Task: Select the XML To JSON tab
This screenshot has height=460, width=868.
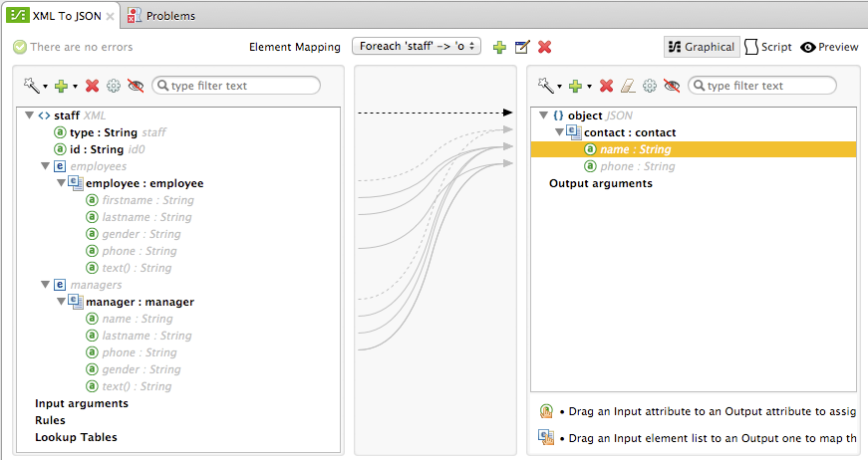Action: [x=60, y=16]
